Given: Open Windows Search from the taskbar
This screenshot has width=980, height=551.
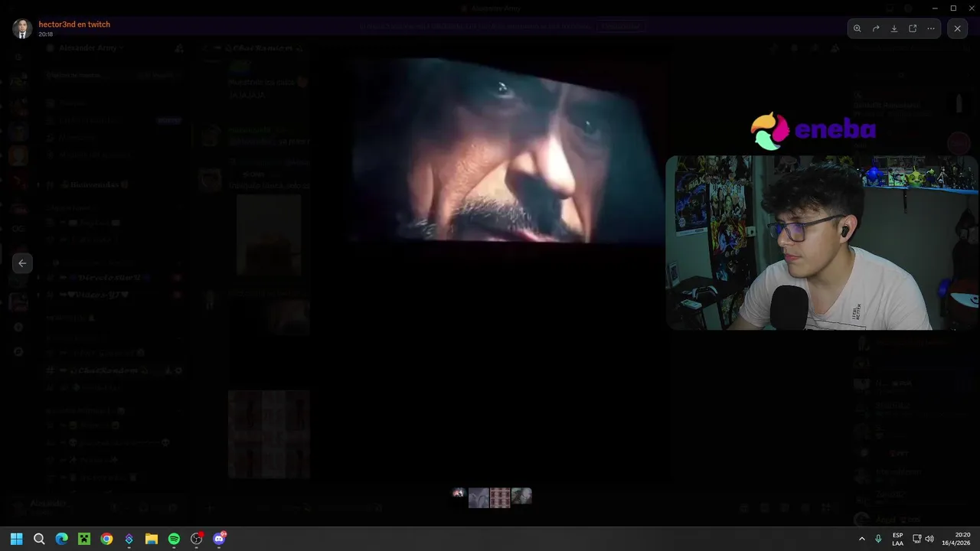Looking at the screenshot, I should tap(39, 539).
